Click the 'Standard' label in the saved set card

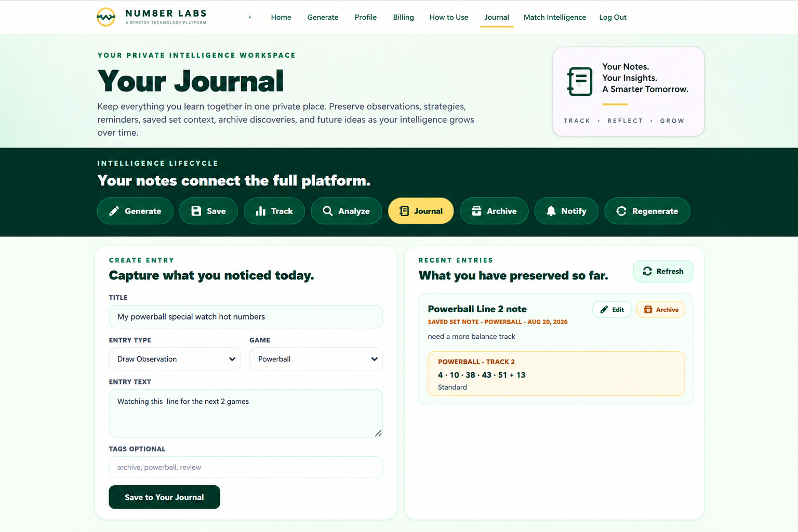click(452, 387)
